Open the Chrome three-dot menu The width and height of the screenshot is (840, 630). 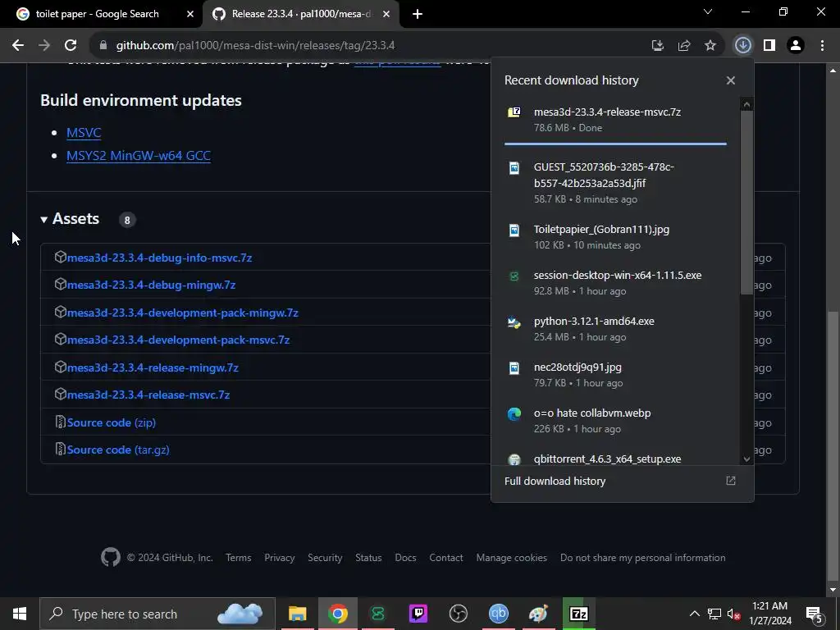tap(822, 46)
